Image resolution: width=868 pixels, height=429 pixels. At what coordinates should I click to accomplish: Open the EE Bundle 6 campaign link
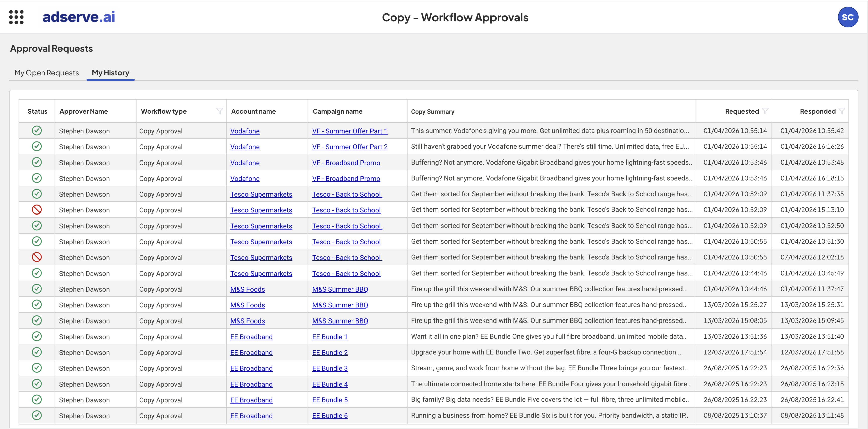point(330,416)
